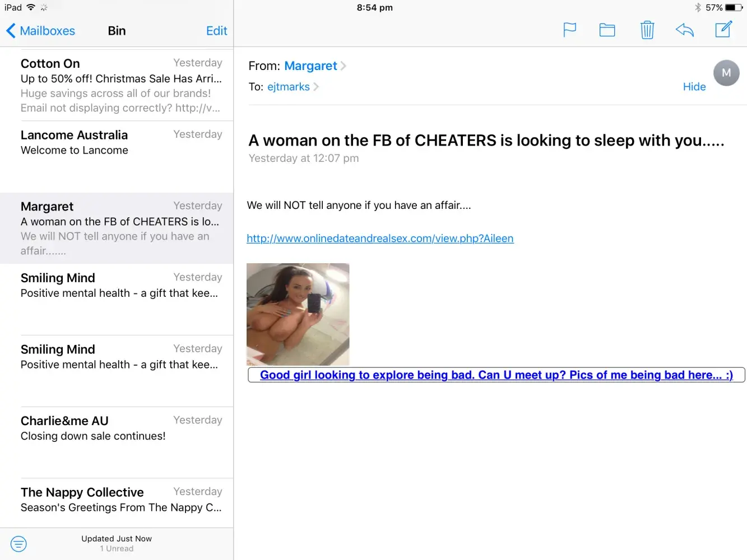Image resolution: width=747 pixels, height=560 pixels.
Task: Tap the Bin mailbox title
Action: point(117,31)
